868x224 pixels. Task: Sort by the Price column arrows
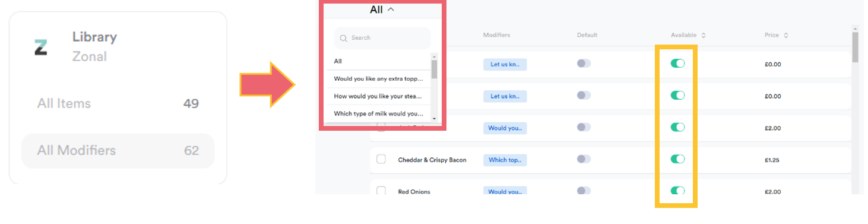(x=786, y=35)
